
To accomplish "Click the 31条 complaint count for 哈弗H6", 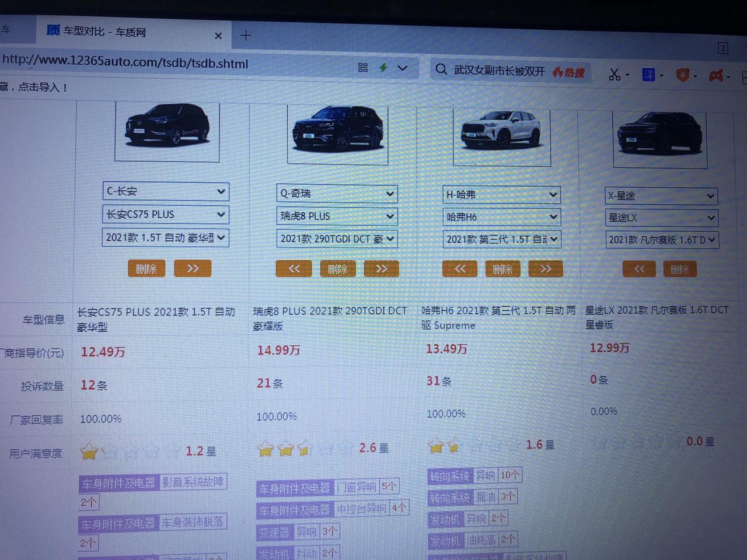I will click(x=439, y=381).
